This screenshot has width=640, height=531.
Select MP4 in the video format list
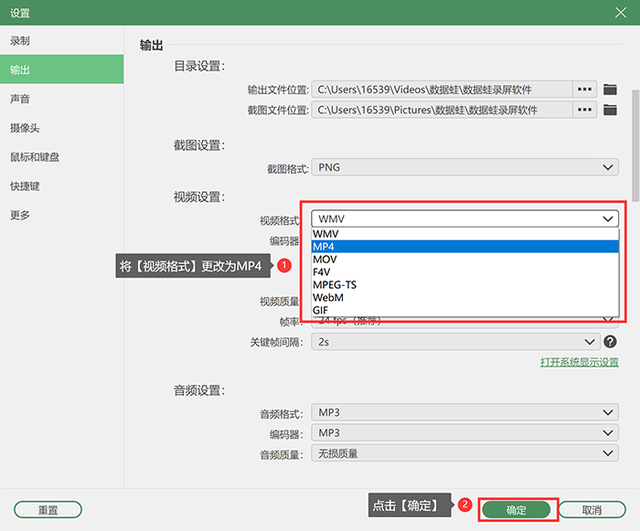[x=465, y=247]
